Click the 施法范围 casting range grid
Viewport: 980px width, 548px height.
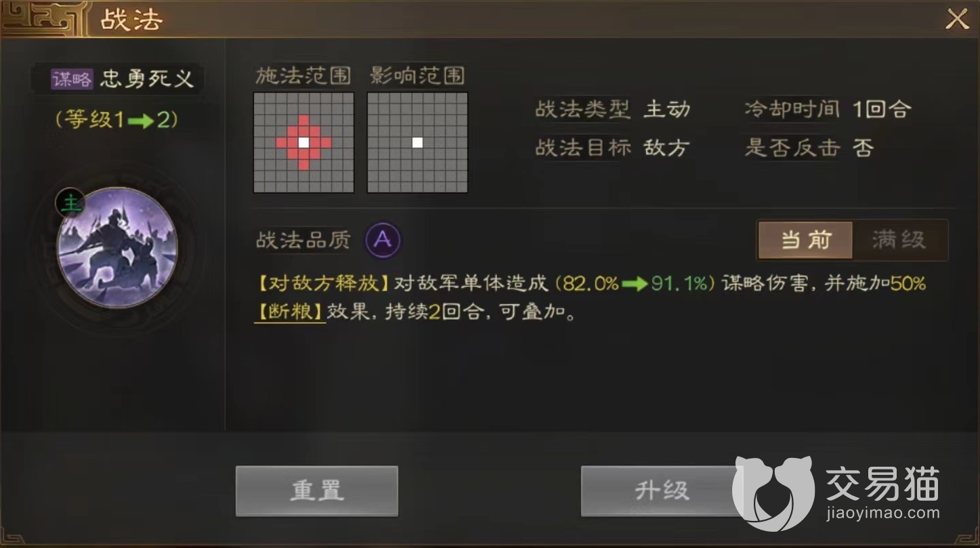(303, 143)
